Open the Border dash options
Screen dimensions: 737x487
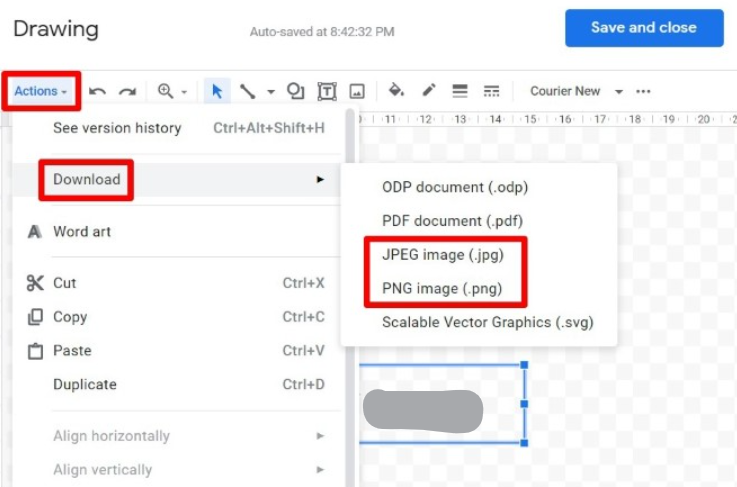tap(491, 91)
